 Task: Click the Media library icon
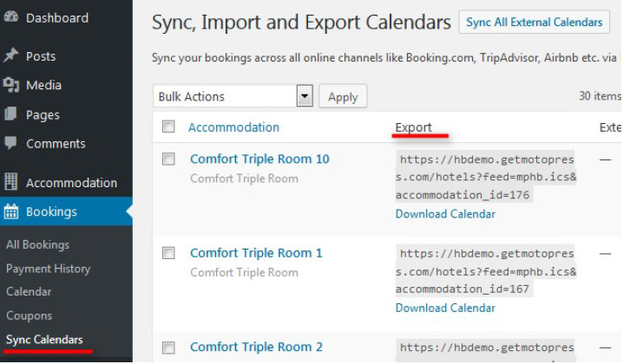[x=10, y=85]
